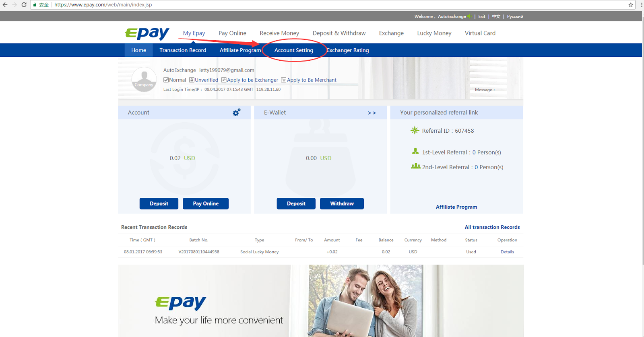Screen dimensions: 644x337
Task: Click the Used status cell
Action: click(471, 252)
